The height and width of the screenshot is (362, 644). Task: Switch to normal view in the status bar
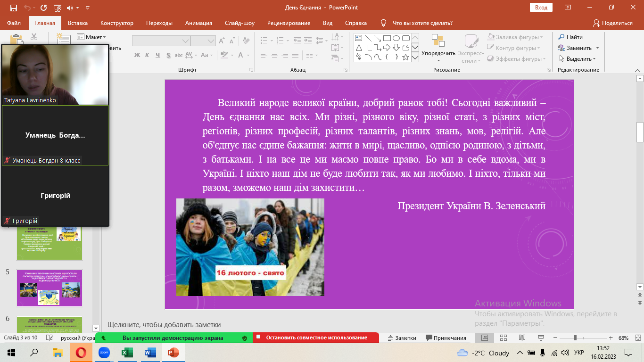point(485,338)
